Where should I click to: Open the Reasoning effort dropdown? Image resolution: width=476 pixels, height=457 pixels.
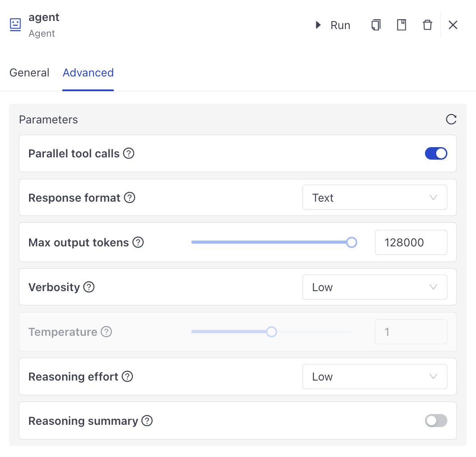point(374,377)
